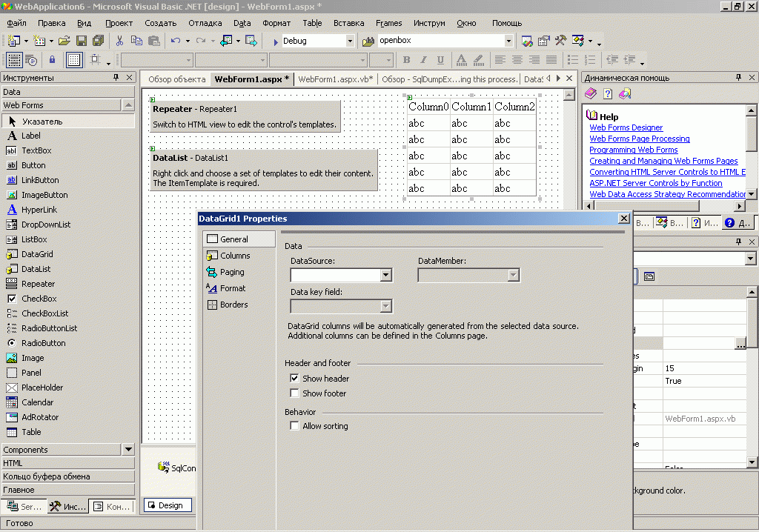The width and height of the screenshot is (759, 532).
Task: Switch to the WebForm1.aspx.vb tab
Action: (x=336, y=79)
